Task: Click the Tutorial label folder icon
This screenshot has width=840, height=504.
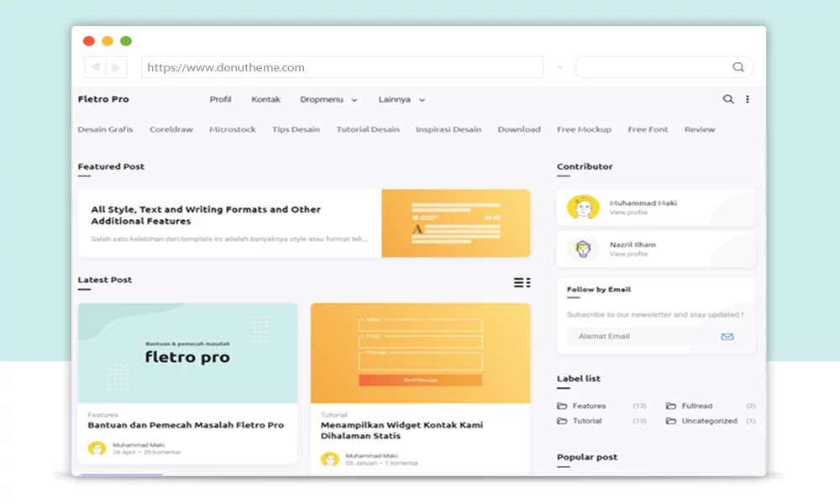Action: (x=562, y=421)
